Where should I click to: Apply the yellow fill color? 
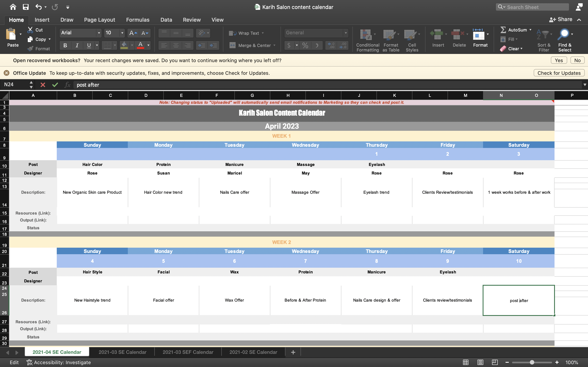[x=124, y=45]
